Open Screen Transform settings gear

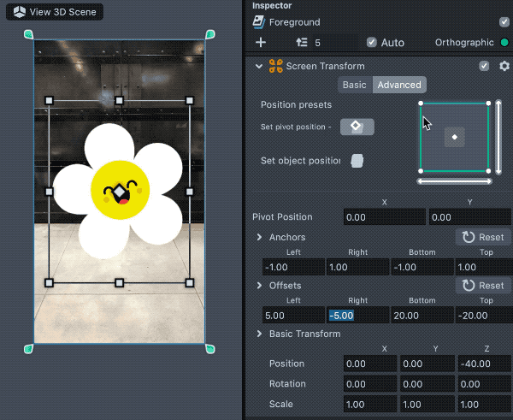coord(504,66)
